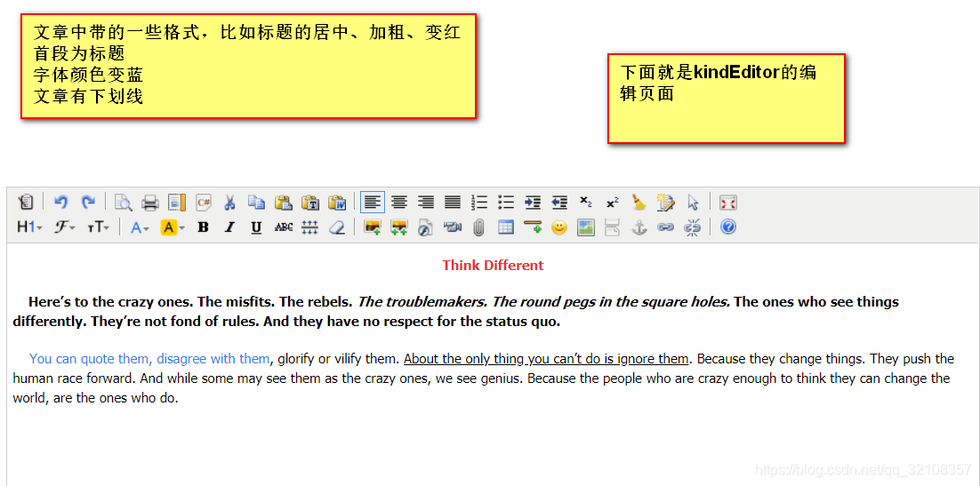This screenshot has width=980, height=486.
Task: Increase paragraph indent
Action: tap(533, 203)
